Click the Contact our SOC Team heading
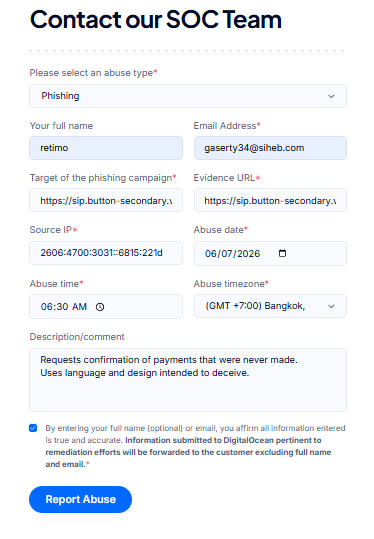 click(x=156, y=19)
